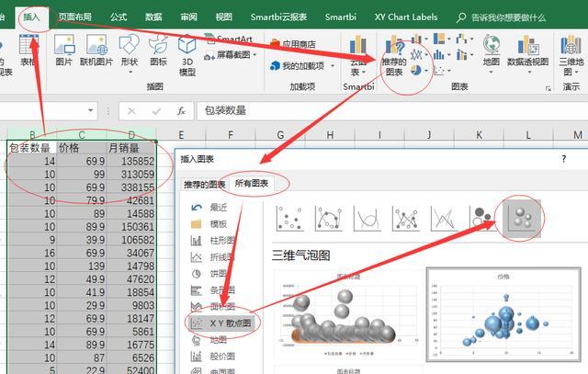Open the 审阅 ribbon tab
This screenshot has width=588, height=374.
[188, 17]
